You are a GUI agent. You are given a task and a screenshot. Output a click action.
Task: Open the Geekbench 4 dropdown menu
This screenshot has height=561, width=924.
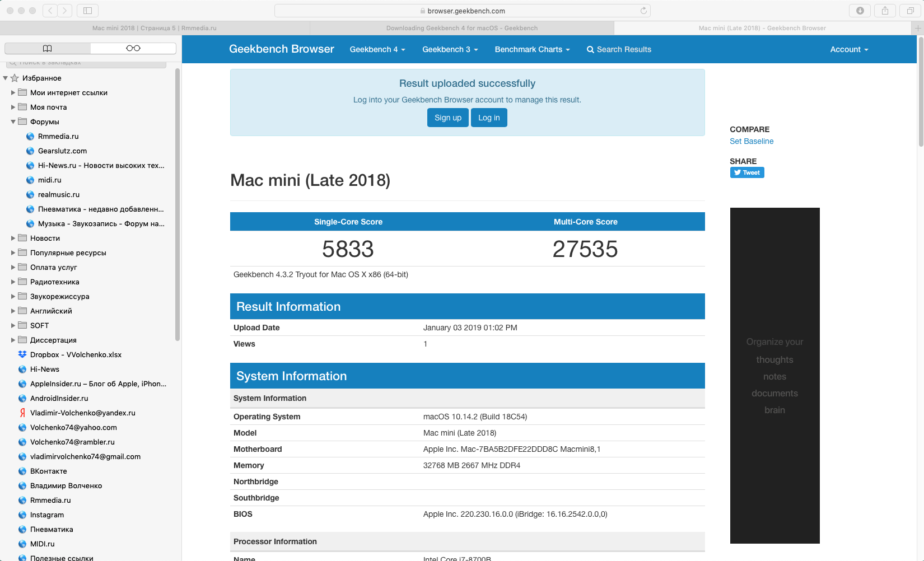(377, 49)
